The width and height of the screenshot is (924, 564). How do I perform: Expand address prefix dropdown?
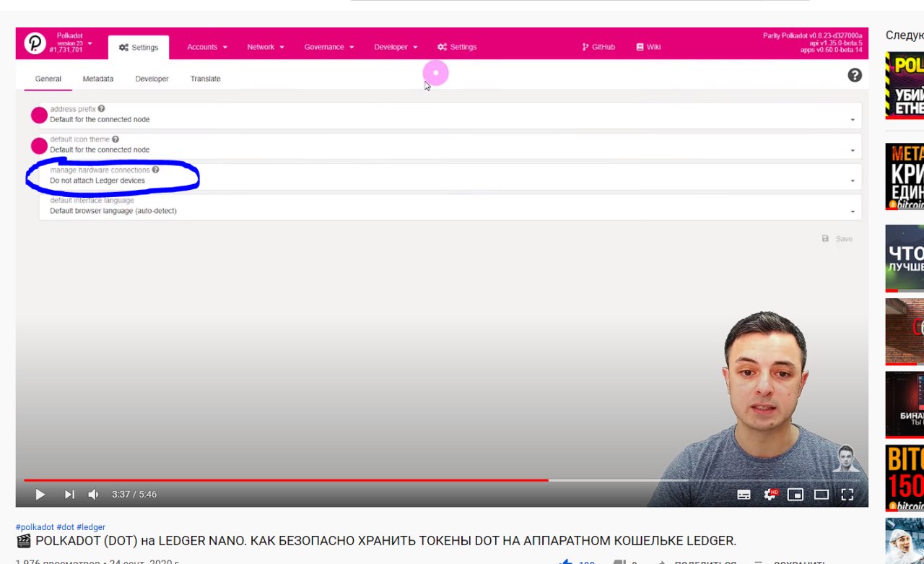[450, 116]
